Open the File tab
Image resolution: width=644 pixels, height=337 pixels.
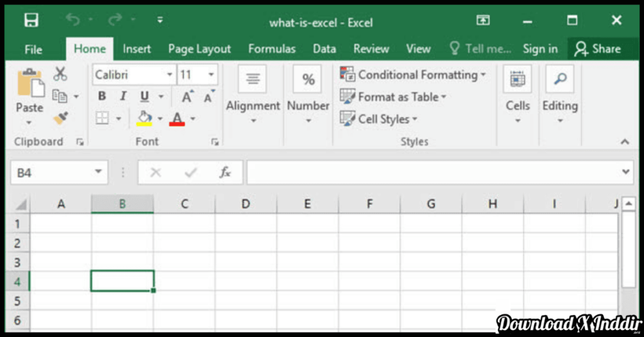(x=33, y=49)
